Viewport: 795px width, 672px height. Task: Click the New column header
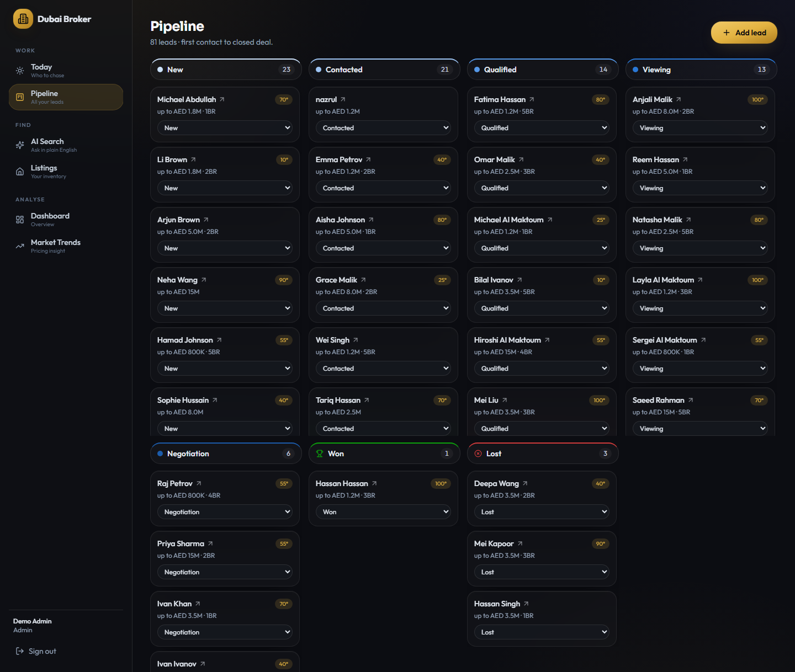tap(226, 70)
